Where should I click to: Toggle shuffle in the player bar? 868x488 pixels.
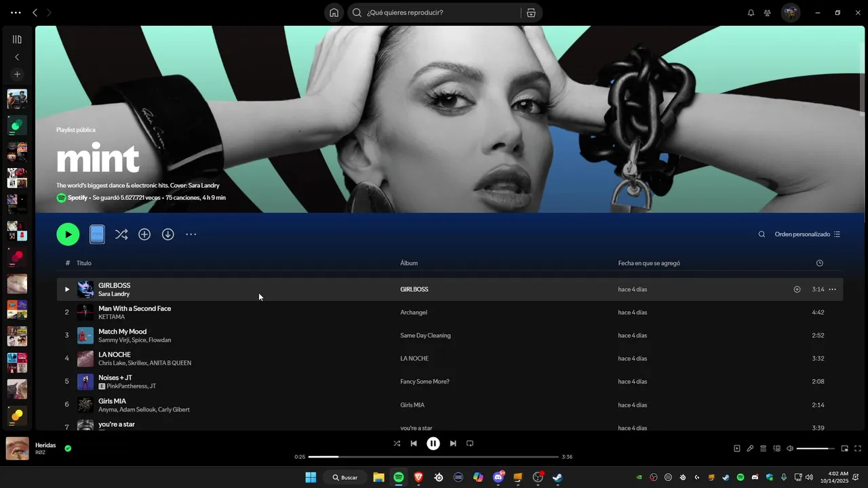click(397, 443)
